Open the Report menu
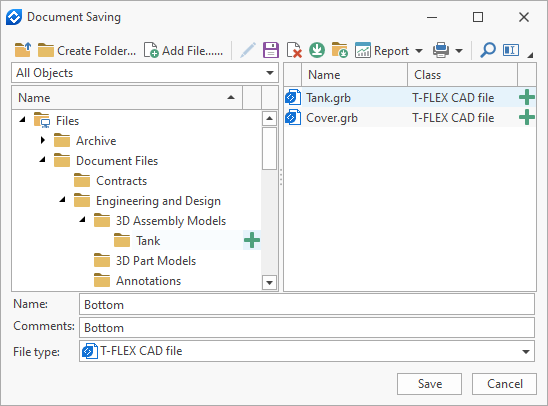548x406 pixels. coord(389,51)
